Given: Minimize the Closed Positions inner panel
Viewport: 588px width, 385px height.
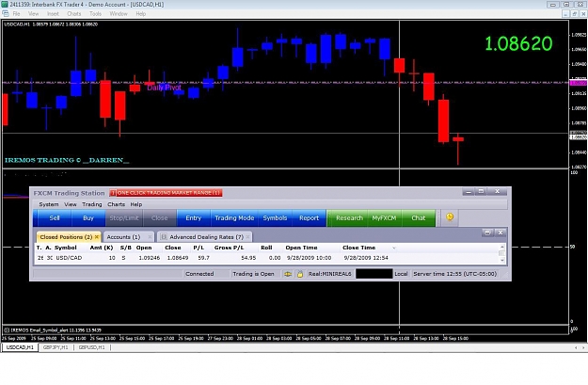Looking at the screenshot, I should click(487, 233).
